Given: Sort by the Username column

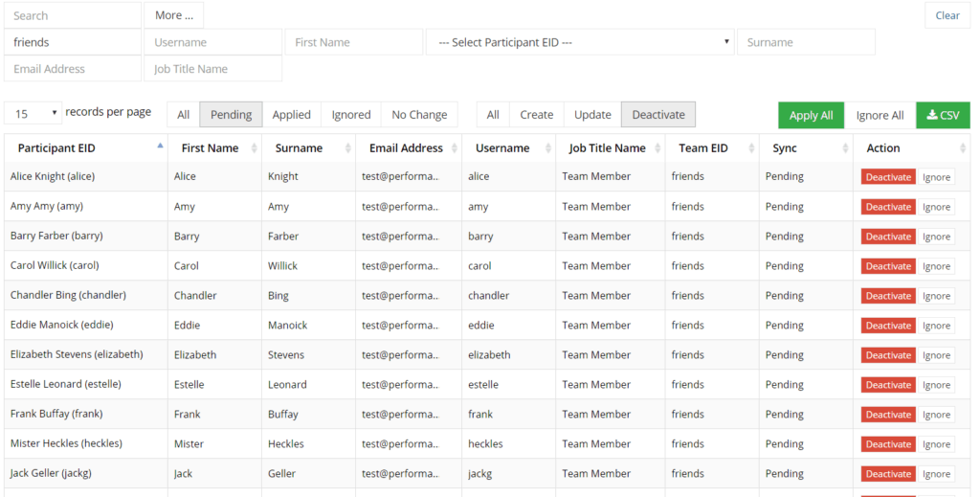Looking at the screenshot, I should click(509, 148).
